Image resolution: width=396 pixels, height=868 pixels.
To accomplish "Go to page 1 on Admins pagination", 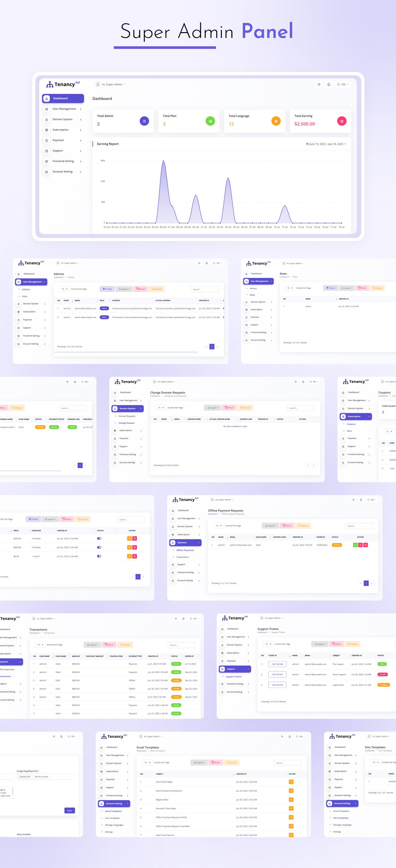I will pyautogui.click(x=212, y=346).
